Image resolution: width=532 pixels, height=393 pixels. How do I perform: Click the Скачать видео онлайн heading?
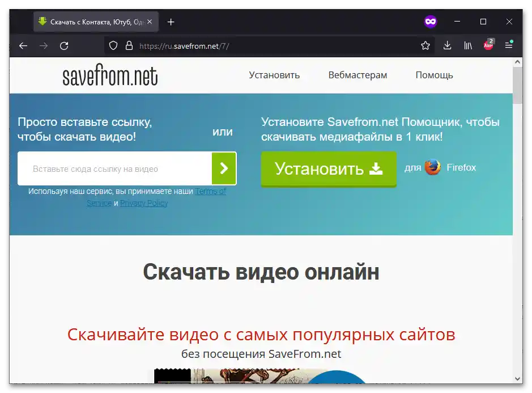point(261,272)
